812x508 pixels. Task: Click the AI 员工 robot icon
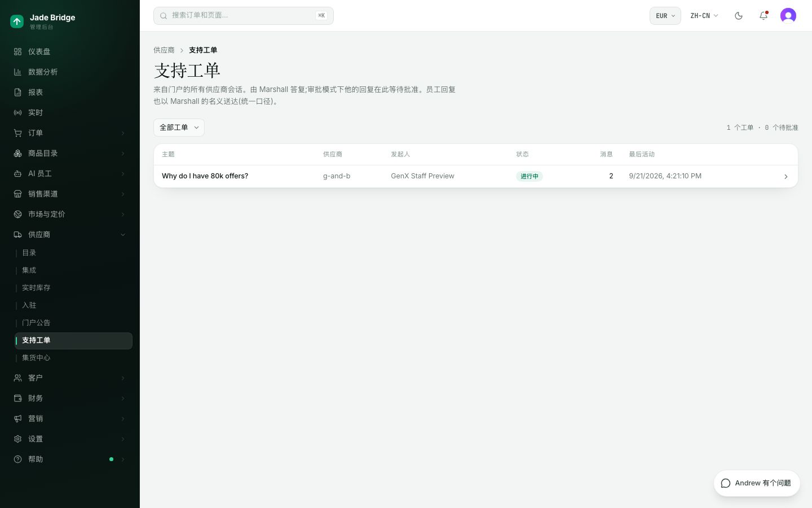(17, 173)
